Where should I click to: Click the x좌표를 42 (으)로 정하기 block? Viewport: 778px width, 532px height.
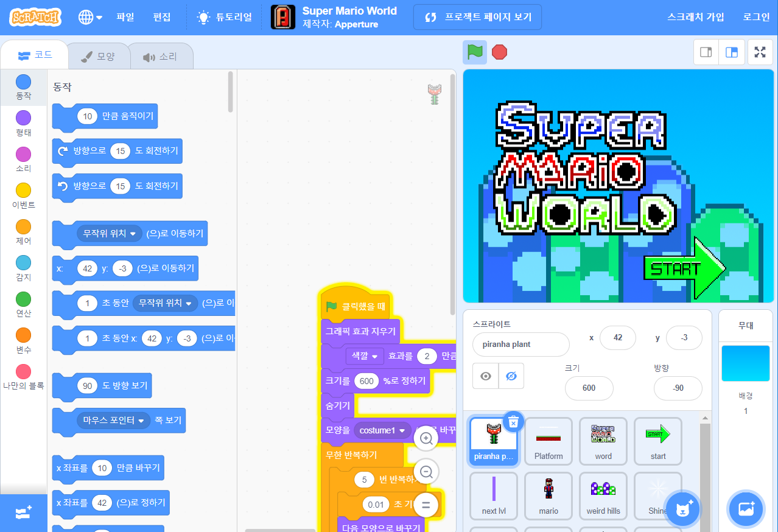click(111, 503)
